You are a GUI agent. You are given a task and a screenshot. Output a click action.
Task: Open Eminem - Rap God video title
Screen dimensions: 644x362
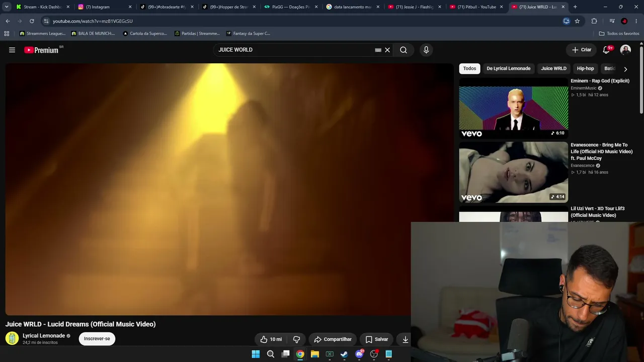click(600, 81)
